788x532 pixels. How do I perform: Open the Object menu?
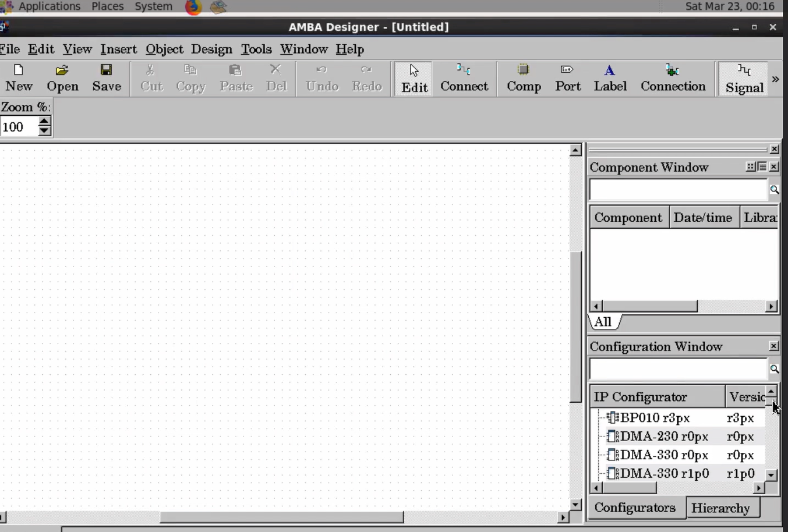click(164, 49)
